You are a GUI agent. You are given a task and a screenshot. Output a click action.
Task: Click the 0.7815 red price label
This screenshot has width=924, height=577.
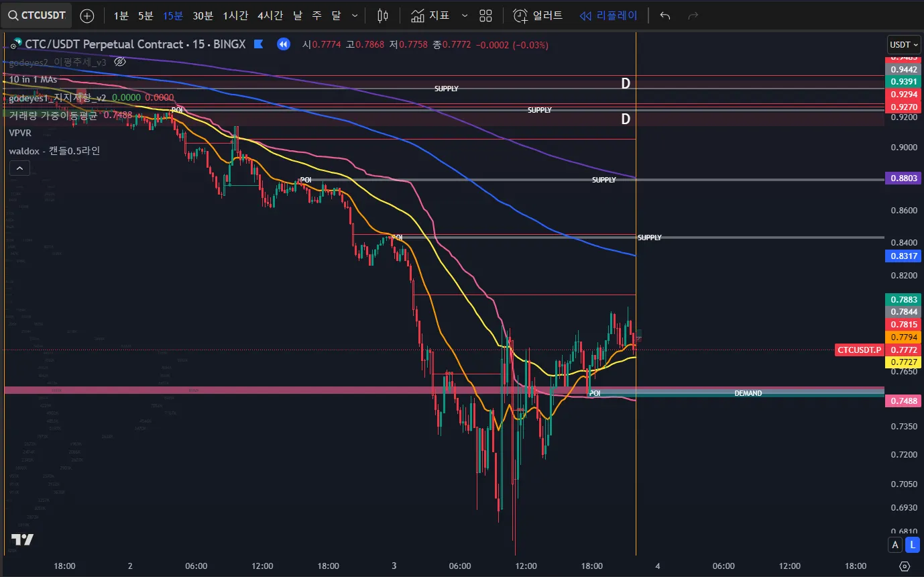click(x=903, y=324)
